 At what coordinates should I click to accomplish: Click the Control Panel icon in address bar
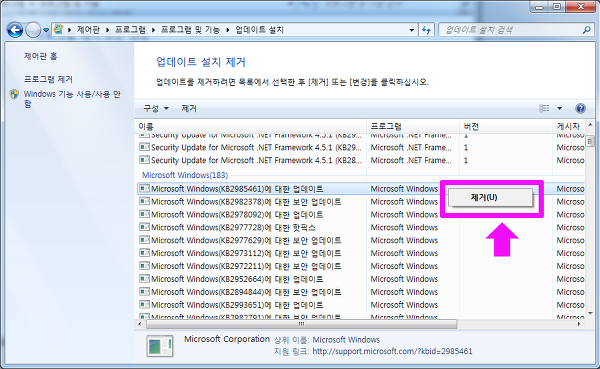[x=58, y=29]
